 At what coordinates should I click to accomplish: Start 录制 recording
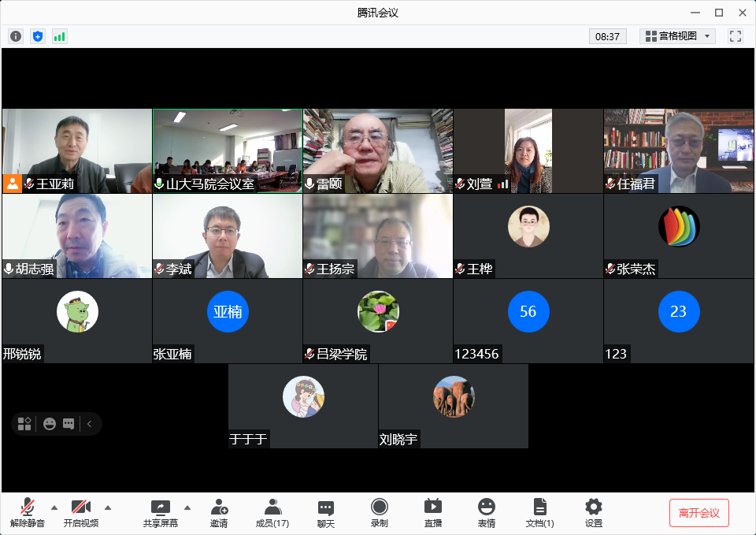[x=380, y=512]
